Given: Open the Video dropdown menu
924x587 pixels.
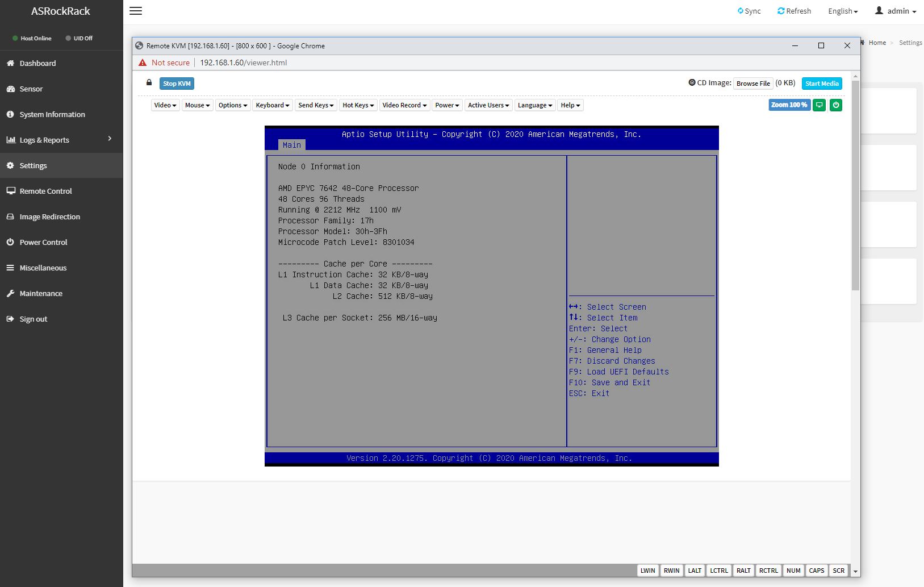Looking at the screenshot, I should pos(165,105).
